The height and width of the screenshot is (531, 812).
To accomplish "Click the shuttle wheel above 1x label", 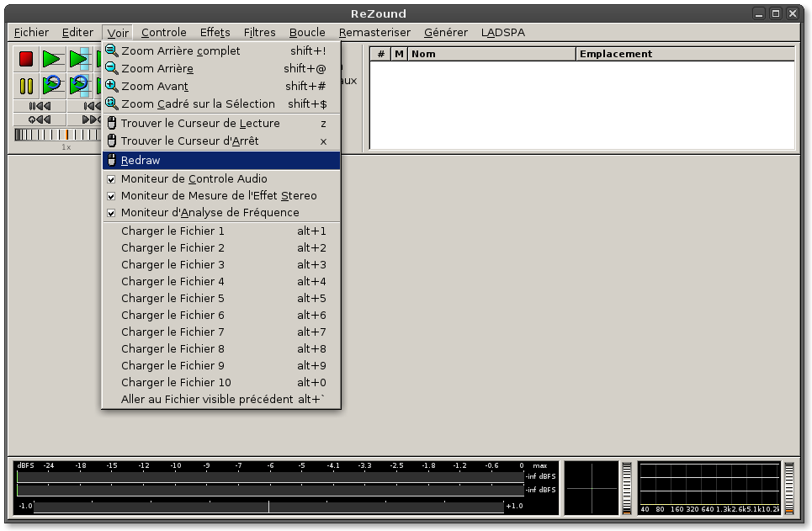I will click(57, 135).
